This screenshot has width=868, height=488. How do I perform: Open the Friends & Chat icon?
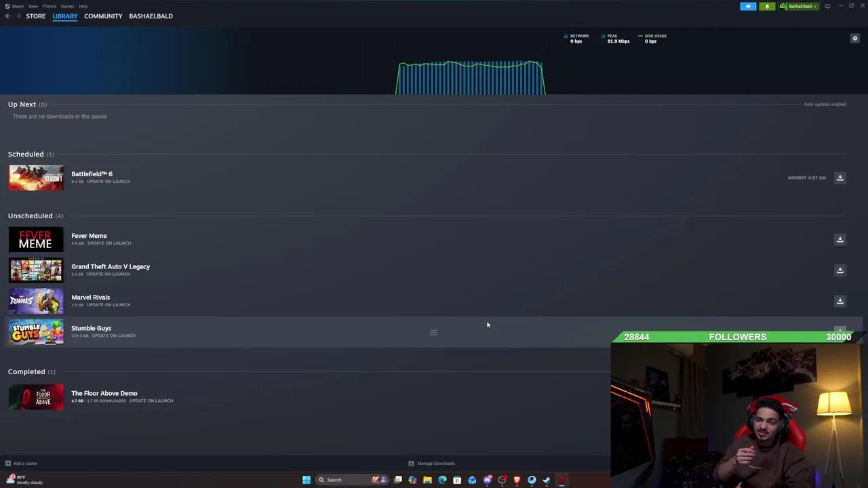click(x=748, y=6)
